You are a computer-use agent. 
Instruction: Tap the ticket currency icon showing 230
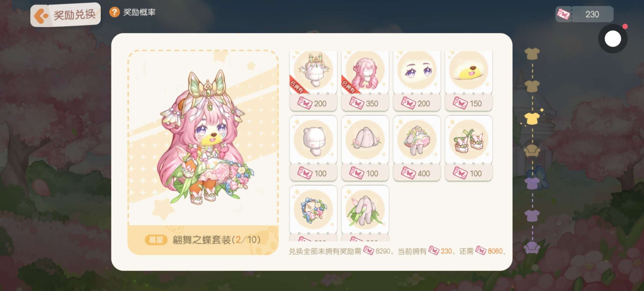[x=563, y=14]
